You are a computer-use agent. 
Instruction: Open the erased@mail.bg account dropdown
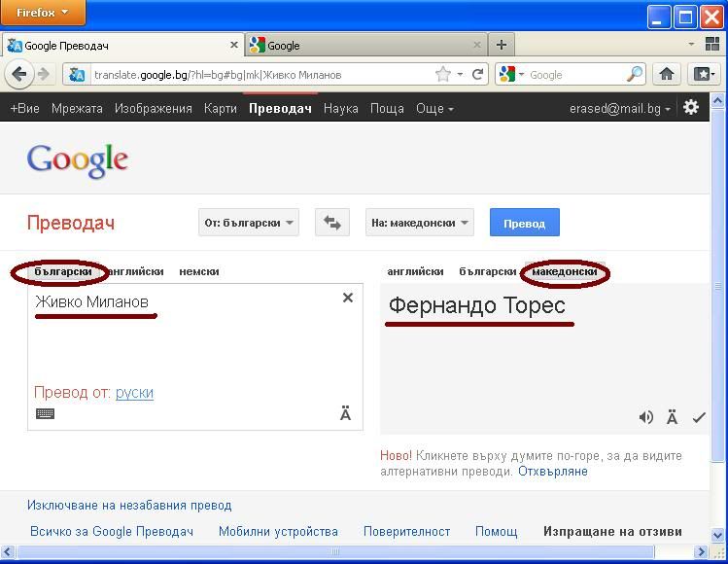[620, 108]
